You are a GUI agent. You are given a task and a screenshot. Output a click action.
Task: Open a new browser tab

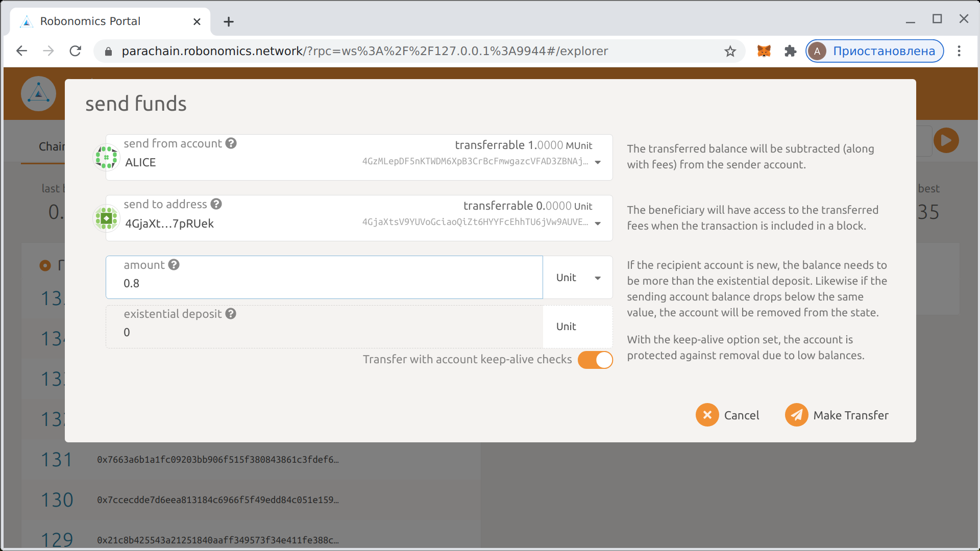(x=229, y=21)
